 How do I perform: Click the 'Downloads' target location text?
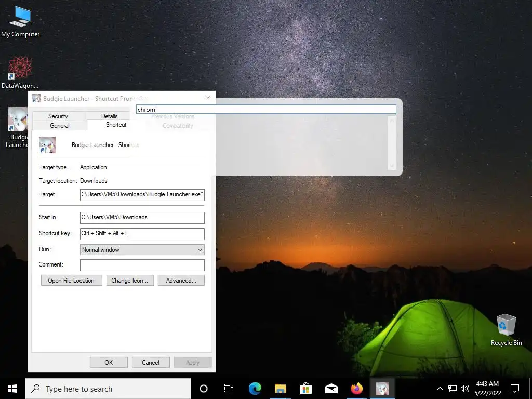pos(94,181)
